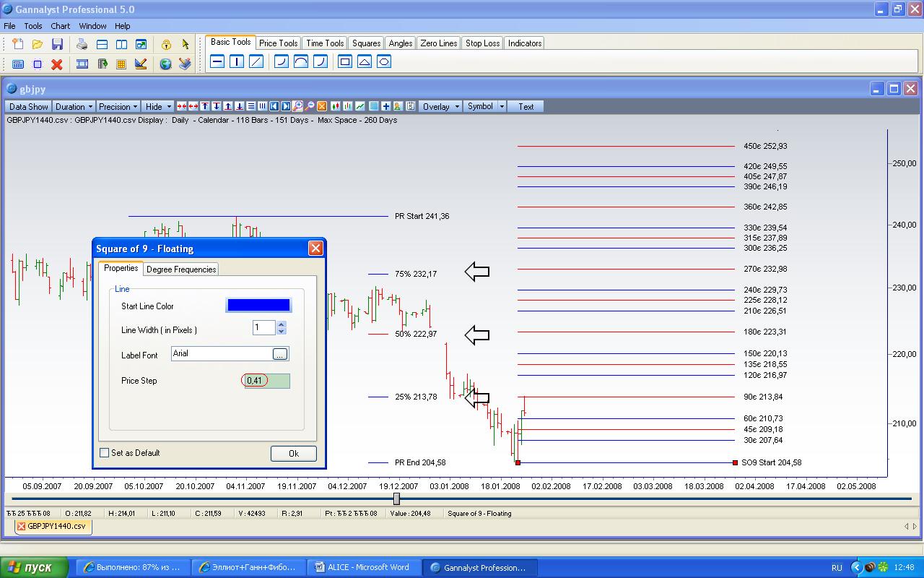This screenshot has height=578, width=924.
Task: Save using the floppy disk icon
Action: pyautogui.click(x=57, y=44)
